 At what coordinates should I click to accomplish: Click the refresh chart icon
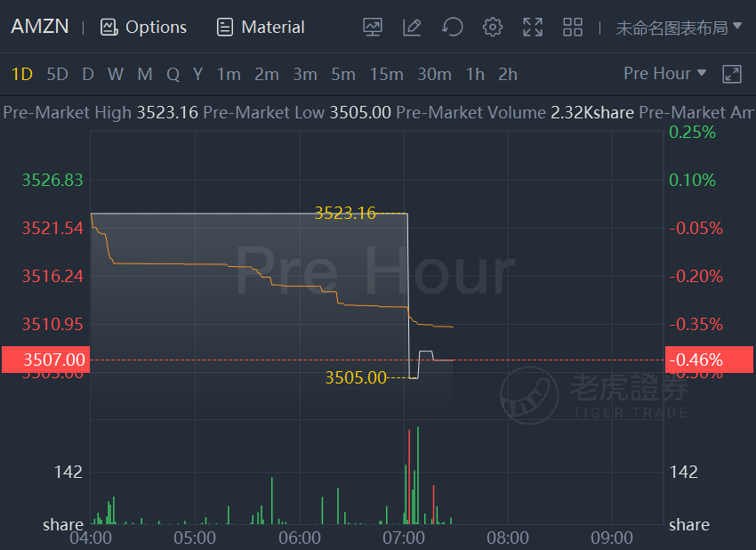(452, 27)
